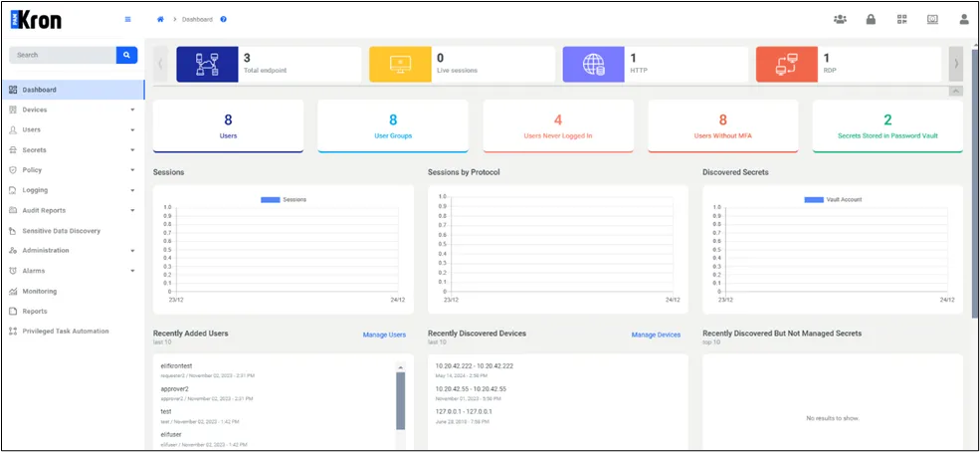Expand the Users menu arrow
980x452 pixels.
pos(132,130)
